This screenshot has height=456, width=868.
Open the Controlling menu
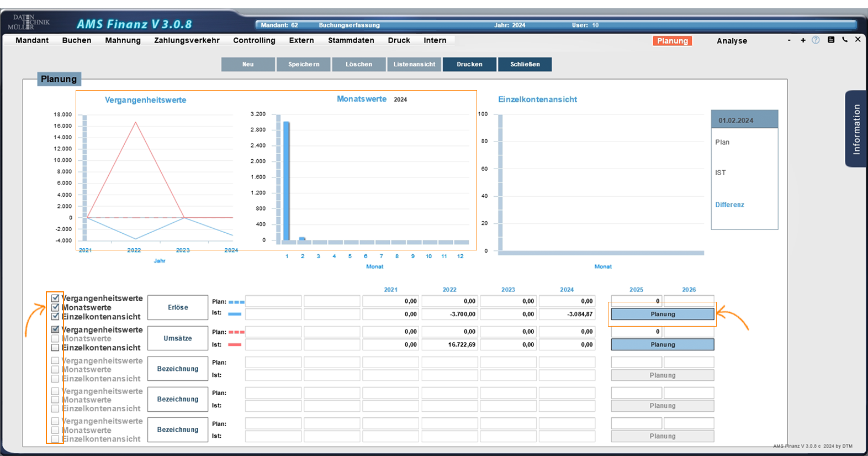point(254,40)
